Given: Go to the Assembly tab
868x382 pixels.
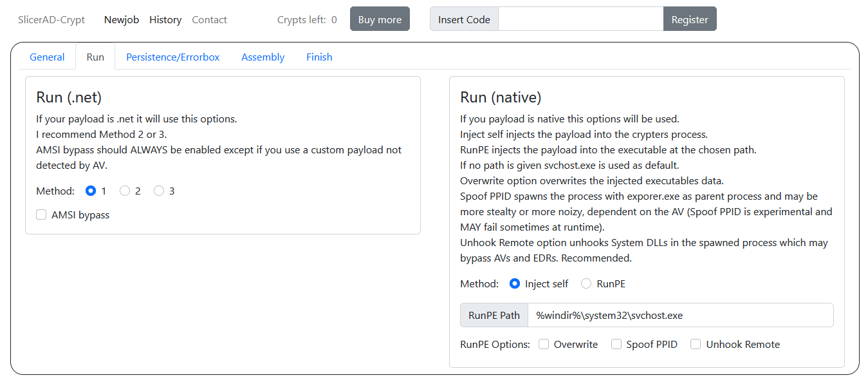Looking at the screenshot, I should pos(263,57).
